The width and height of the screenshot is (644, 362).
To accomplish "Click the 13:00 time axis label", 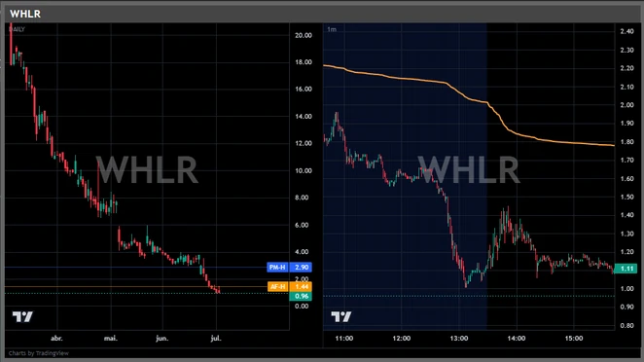I will point(459,339).
